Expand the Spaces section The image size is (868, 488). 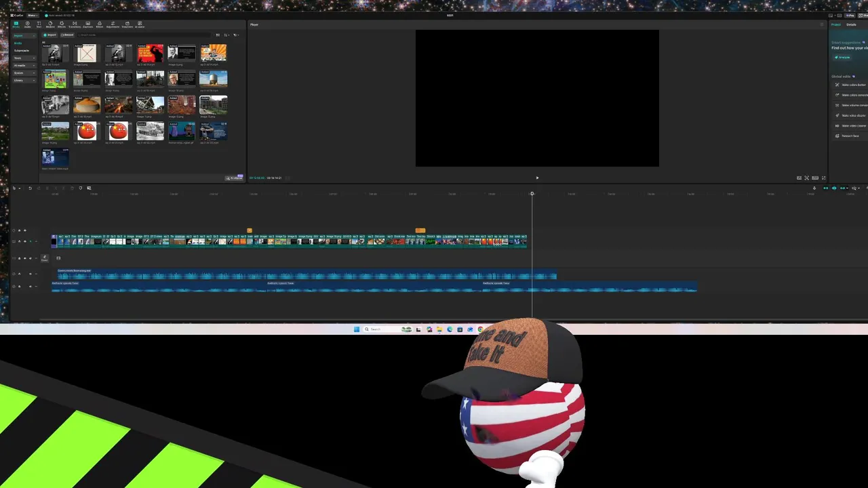click(x=24, y=73)
